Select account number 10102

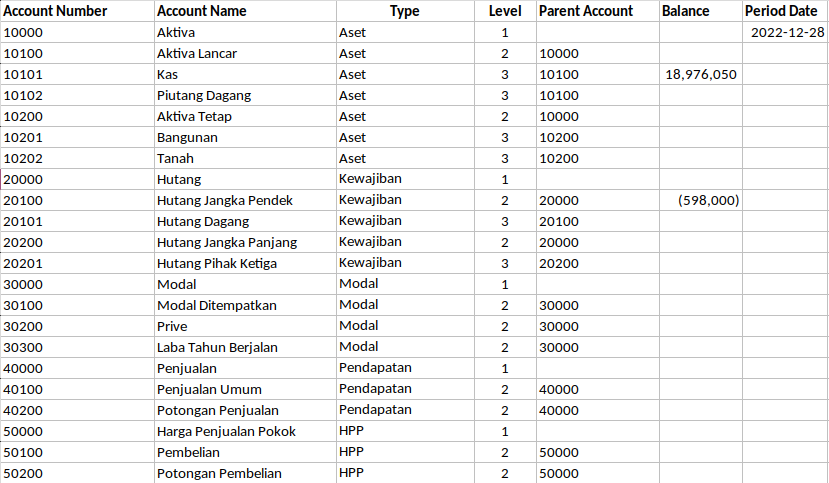tap(77, 95)
